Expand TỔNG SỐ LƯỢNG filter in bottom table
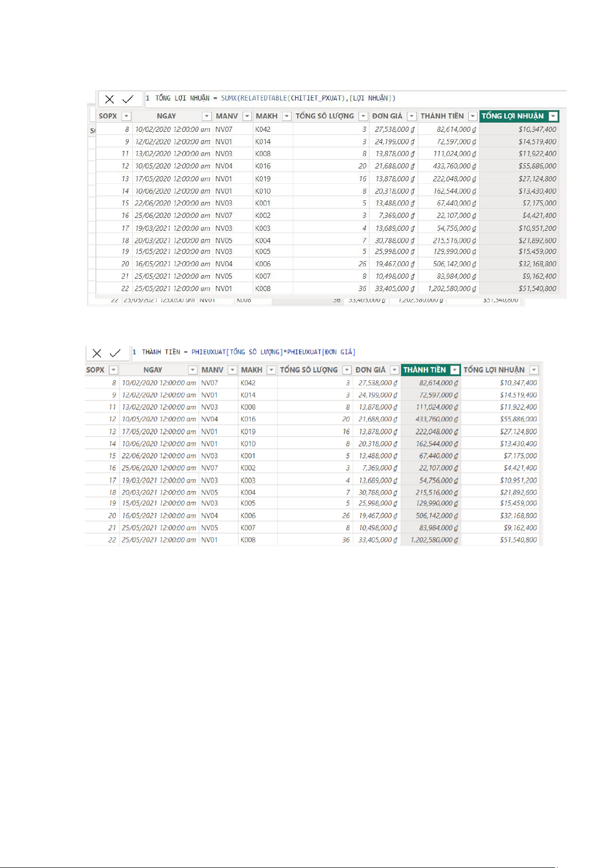614x868 pixels. tap(347, 370)
